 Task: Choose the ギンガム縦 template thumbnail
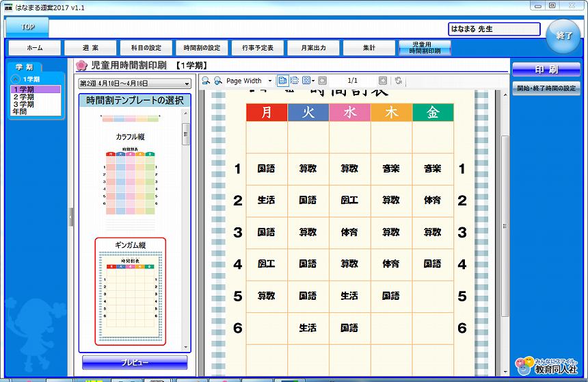click(x=130, y=292)
